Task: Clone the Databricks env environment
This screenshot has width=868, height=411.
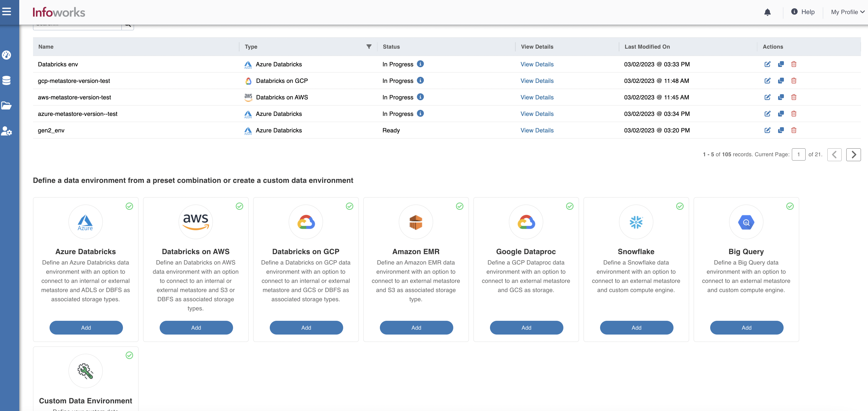Action: pyautogui.click(x=781, y=64)
